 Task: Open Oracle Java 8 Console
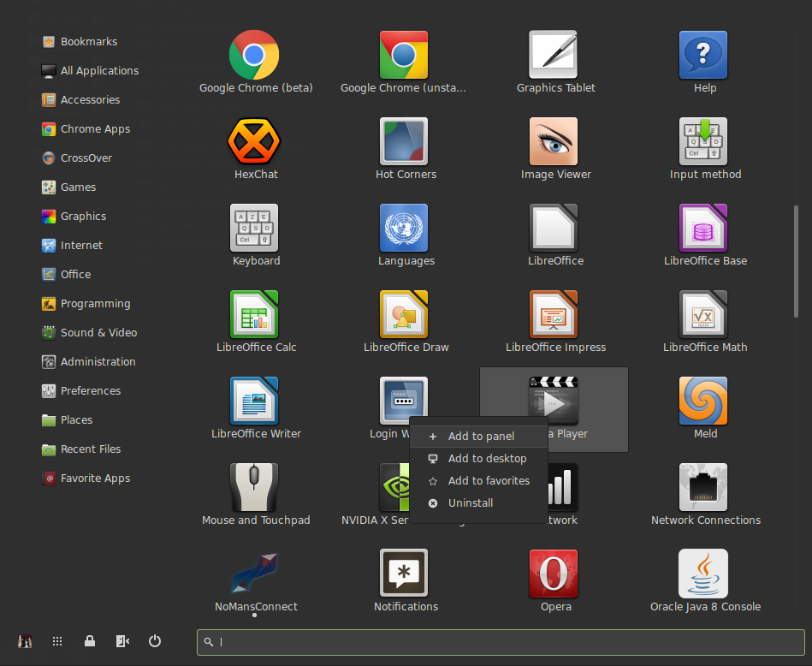coord(703,581)
